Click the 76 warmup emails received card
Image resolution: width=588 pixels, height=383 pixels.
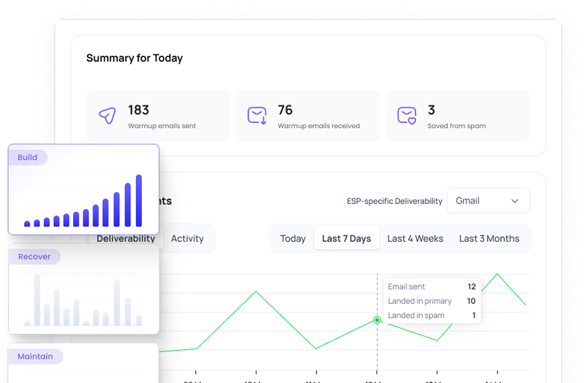click(x=308, y=116)
